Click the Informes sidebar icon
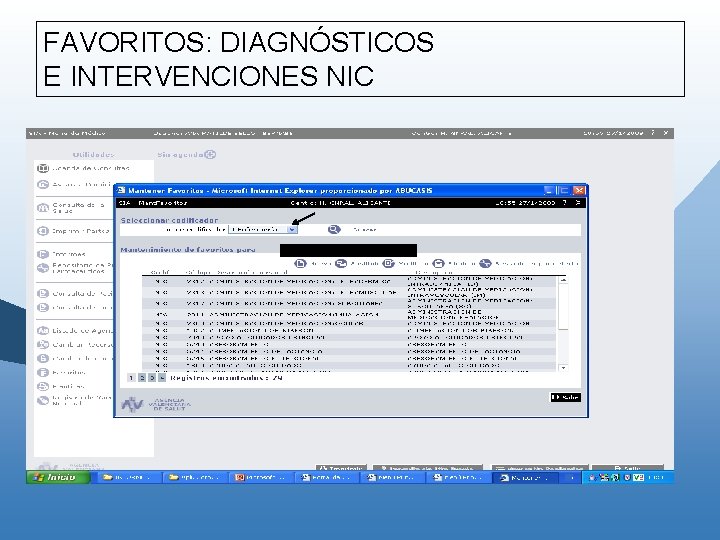The height and width of the screenshot is (540, 720). coord(43,254)
